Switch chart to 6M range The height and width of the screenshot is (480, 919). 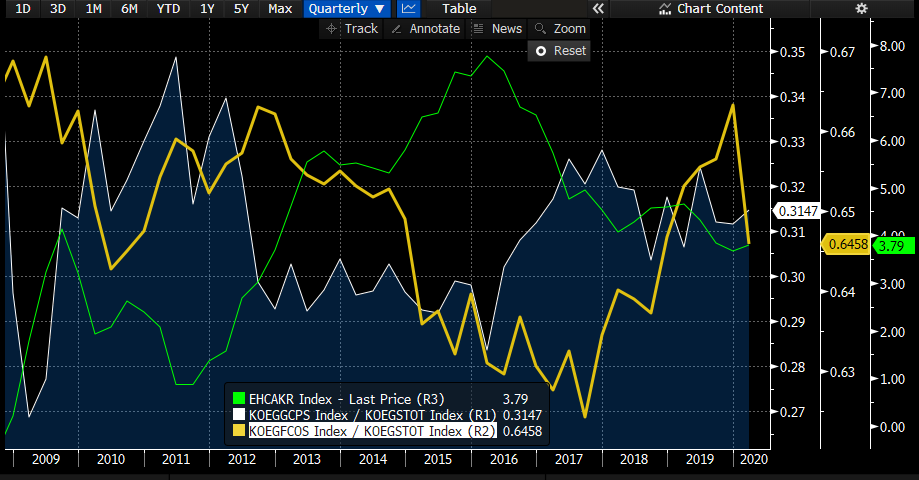129,9
